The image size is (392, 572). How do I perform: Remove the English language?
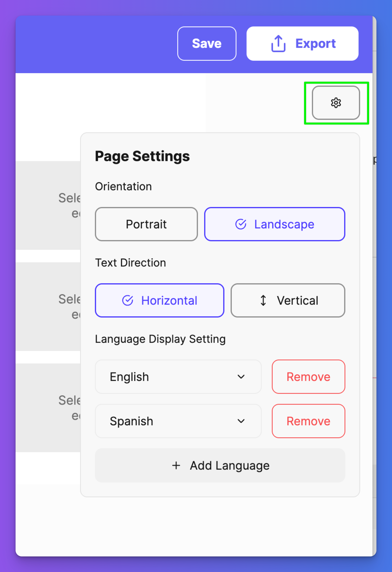point(308,377)
